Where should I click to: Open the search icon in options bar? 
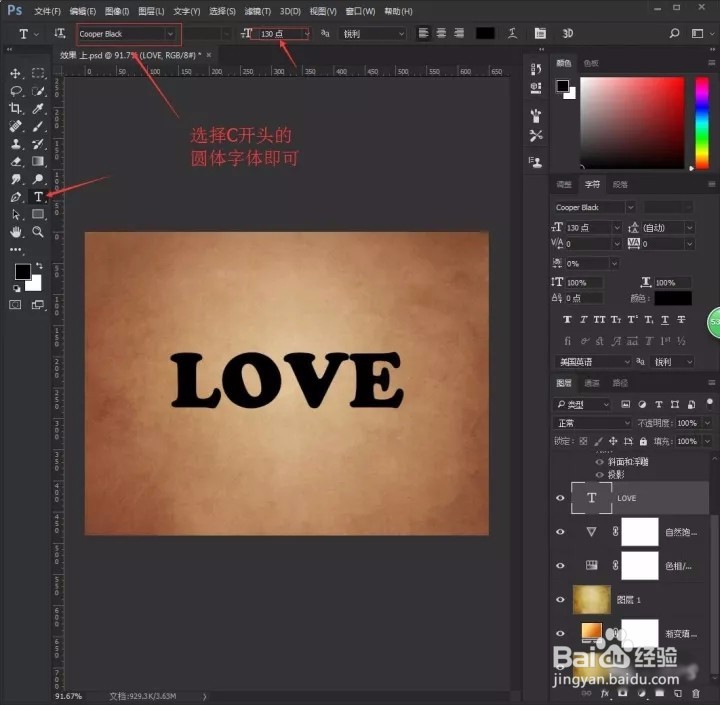tap(674, 33)
